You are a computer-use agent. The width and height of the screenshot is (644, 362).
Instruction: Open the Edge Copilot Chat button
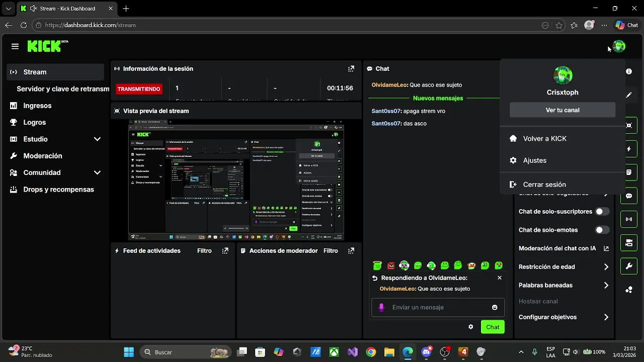tap(627, 25)
